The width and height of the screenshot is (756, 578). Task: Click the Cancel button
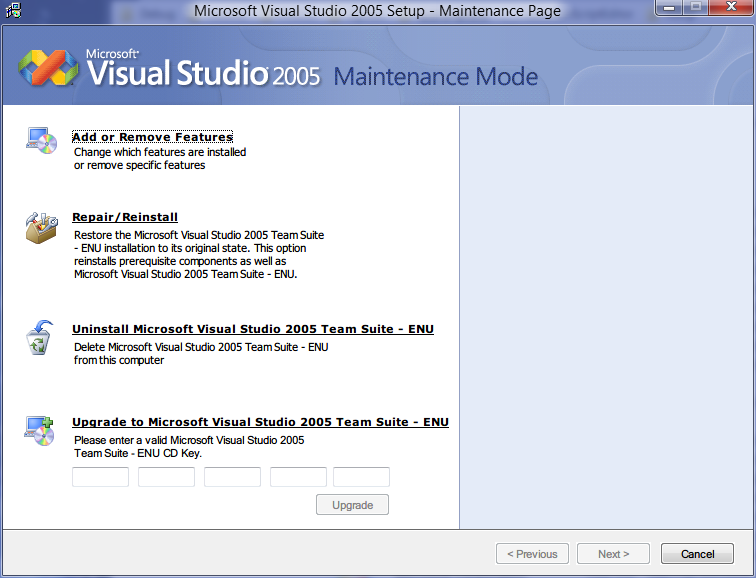click(697, 554)
